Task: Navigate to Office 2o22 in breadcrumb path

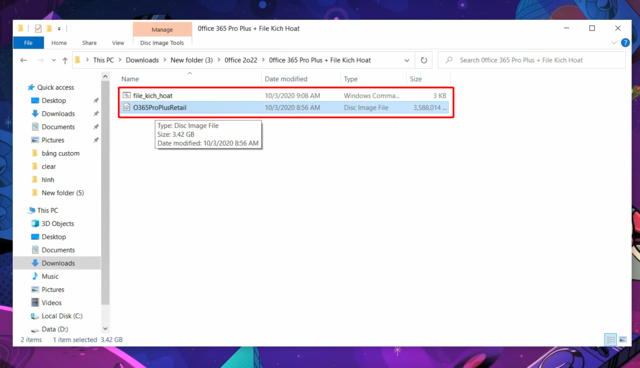Action: pos(241,60)
